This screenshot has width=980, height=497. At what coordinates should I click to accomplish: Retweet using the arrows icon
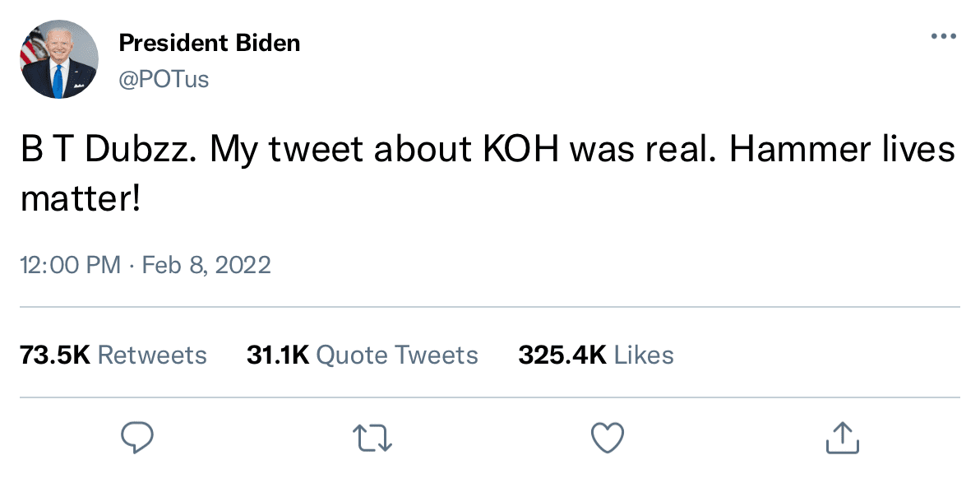[372, 438]
